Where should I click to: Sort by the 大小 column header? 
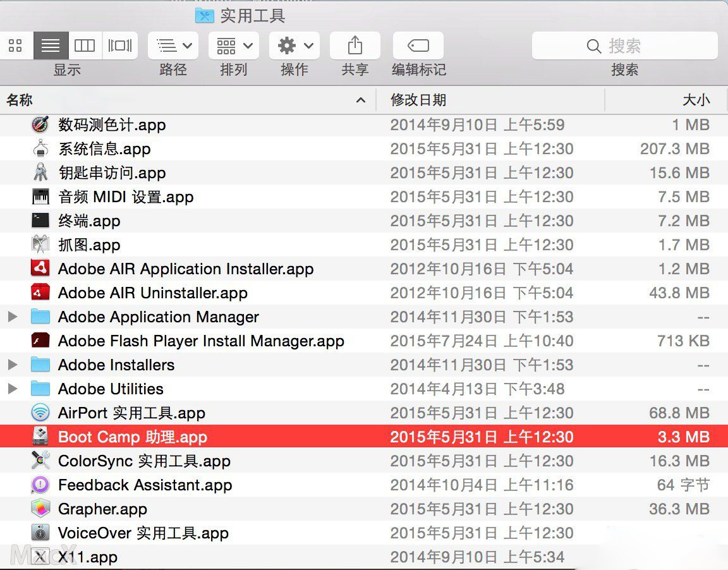click(666, 100)
